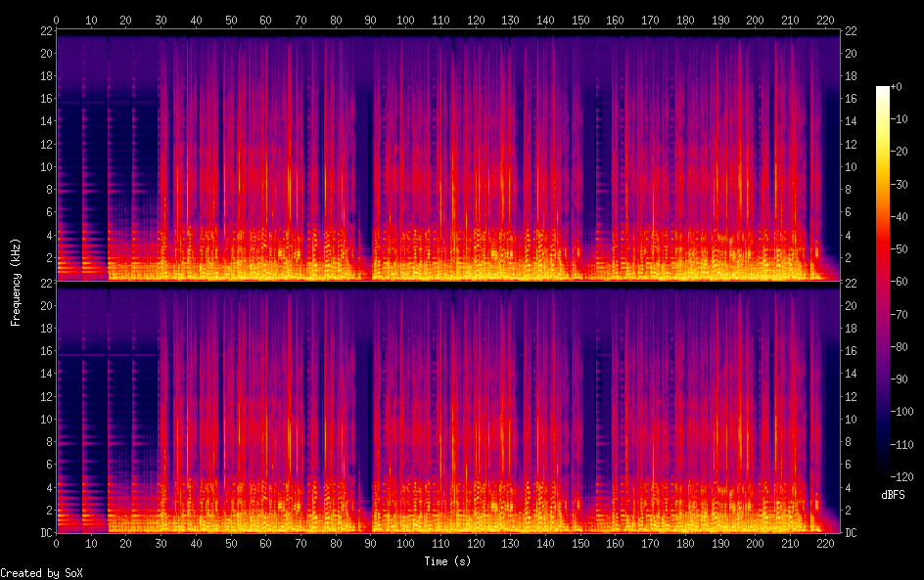Click the "-30" color scale label

click(x=899, y=184)
